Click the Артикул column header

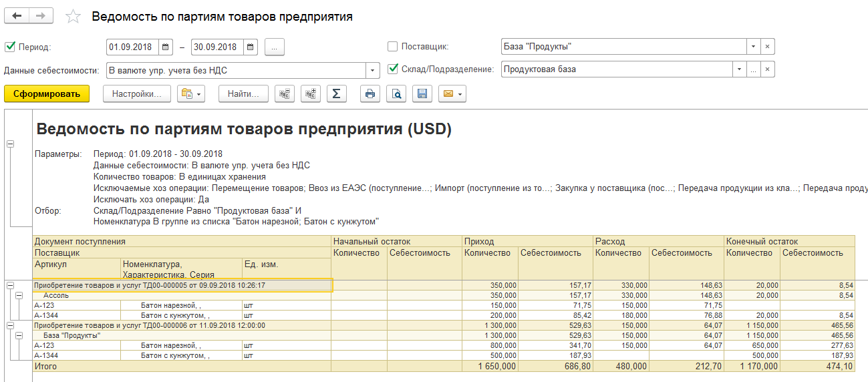pos(78,268)
